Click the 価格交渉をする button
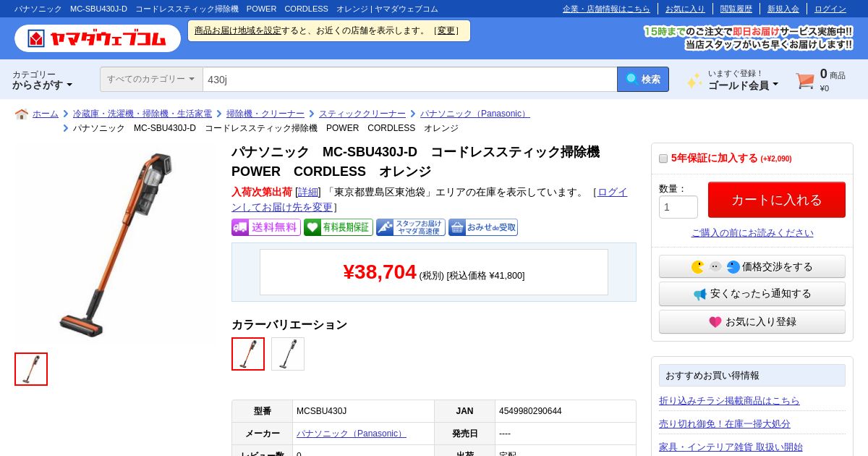 point(752,266)
